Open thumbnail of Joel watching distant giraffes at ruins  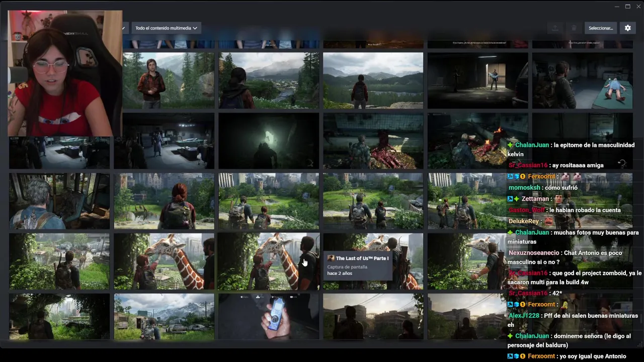tap(59, 261)
